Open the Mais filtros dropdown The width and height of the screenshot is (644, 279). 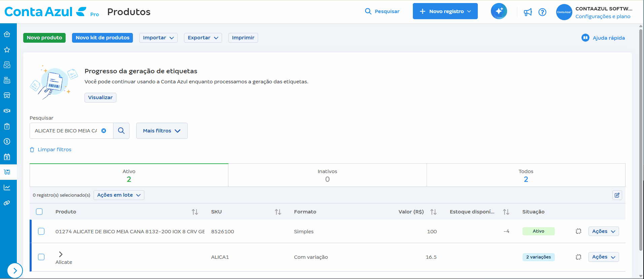pos(162,131)
